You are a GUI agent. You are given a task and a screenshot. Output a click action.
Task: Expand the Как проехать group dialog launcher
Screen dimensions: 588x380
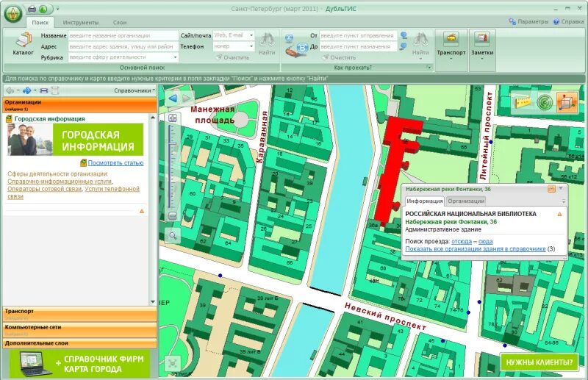[x=429, y=68]
